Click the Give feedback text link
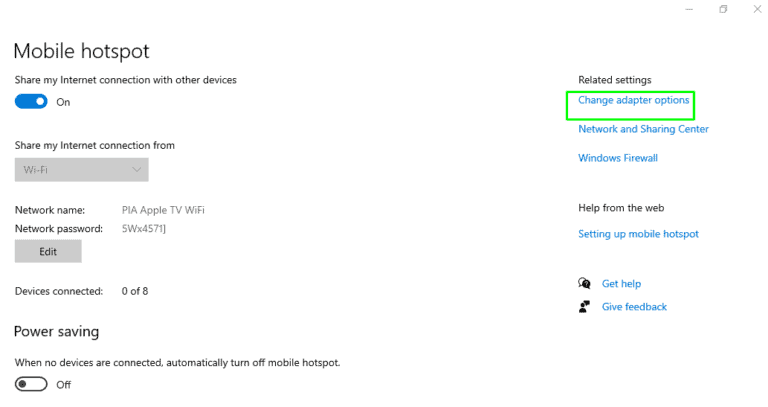Screen dimensions: 768x407 click(634, 307)
